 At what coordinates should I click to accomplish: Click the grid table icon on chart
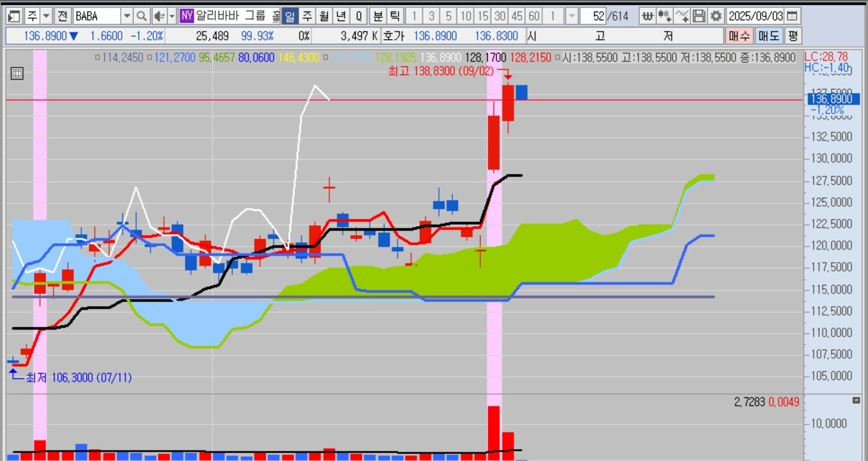pos(17,74)
